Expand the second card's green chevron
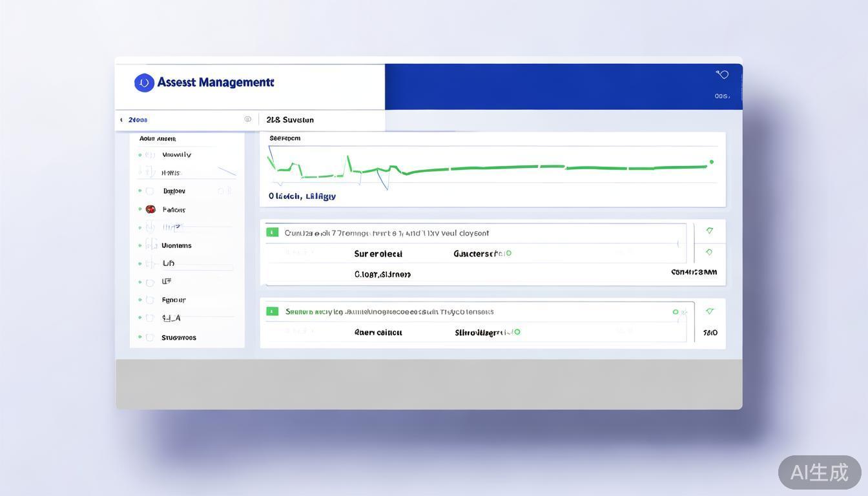 710,311
